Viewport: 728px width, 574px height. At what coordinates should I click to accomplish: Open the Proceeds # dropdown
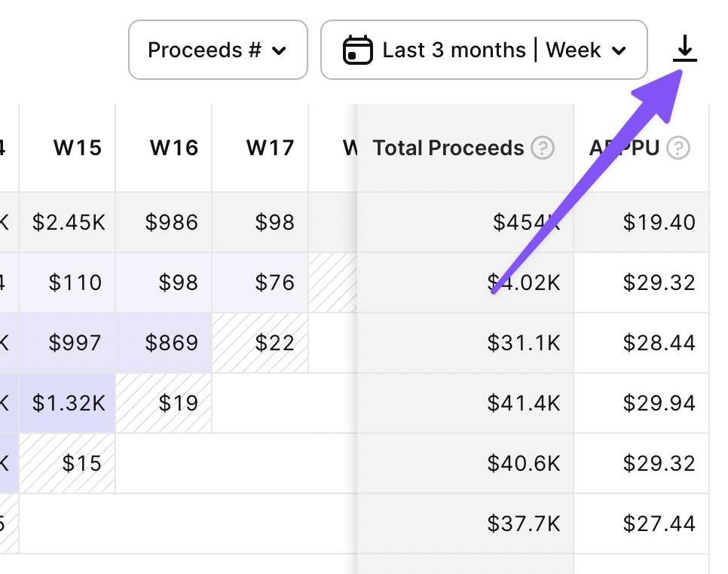(x=218, y=50)
